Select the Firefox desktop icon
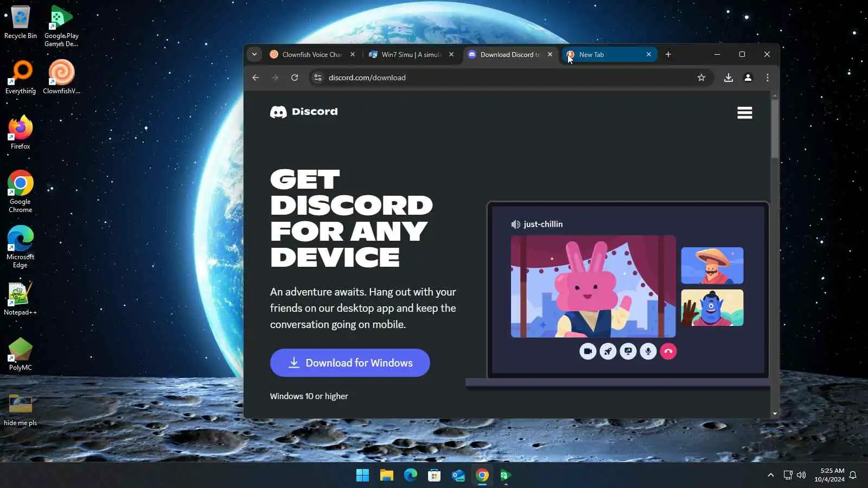 point(21,132)
